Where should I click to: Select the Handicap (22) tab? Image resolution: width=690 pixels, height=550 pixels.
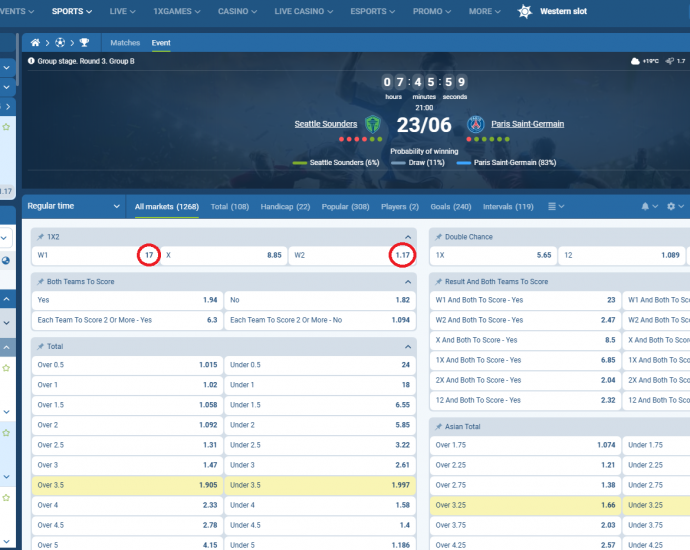285,206
